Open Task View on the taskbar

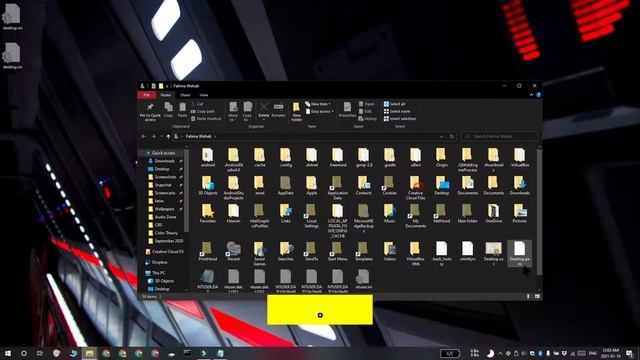[x=40, y=353]
